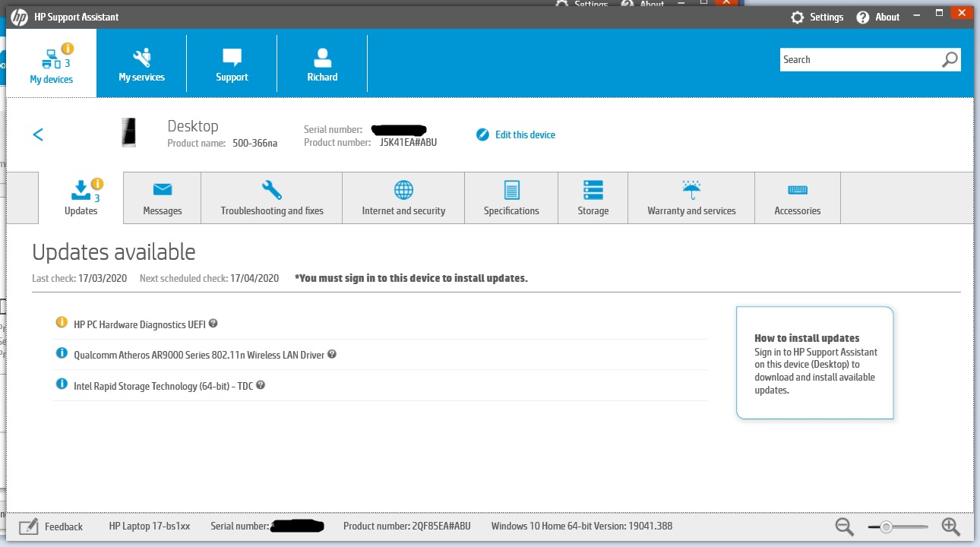Click the Qualcomm Atheros Wireless LAN Driver update
The image size is (980, 547).
pyautogui.click(x=199, y=355)
